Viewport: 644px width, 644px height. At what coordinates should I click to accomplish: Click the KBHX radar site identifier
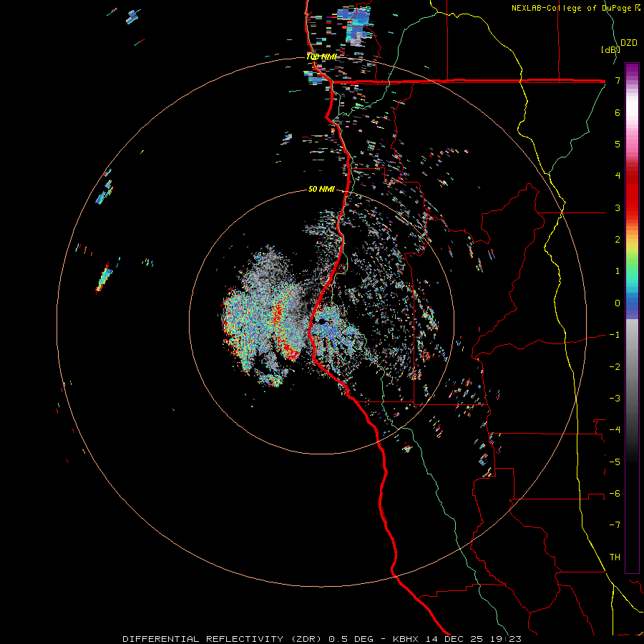pos(406,639)
